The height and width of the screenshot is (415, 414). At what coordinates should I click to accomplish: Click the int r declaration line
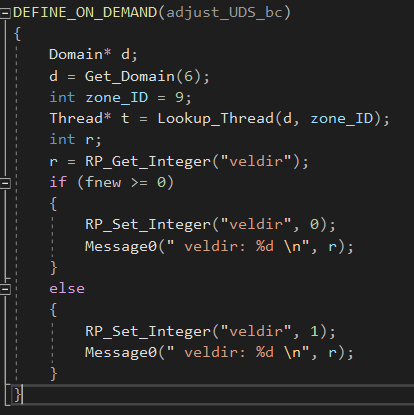[75, 140]
